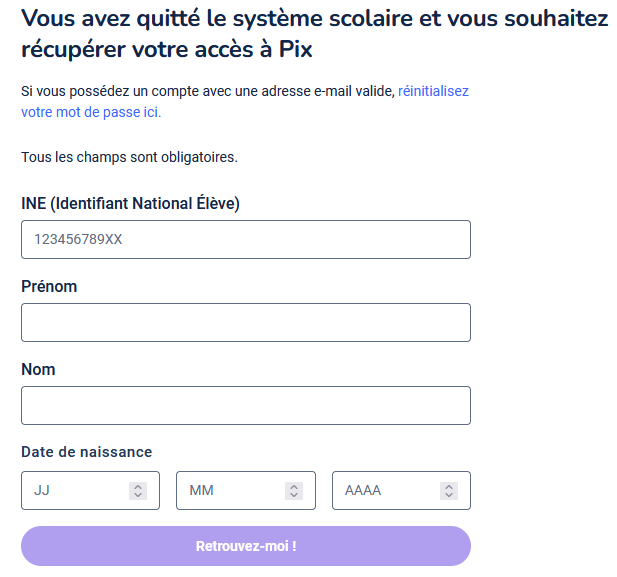Focus the INE input field with 123456789XX placeholder

click(245, 240)
